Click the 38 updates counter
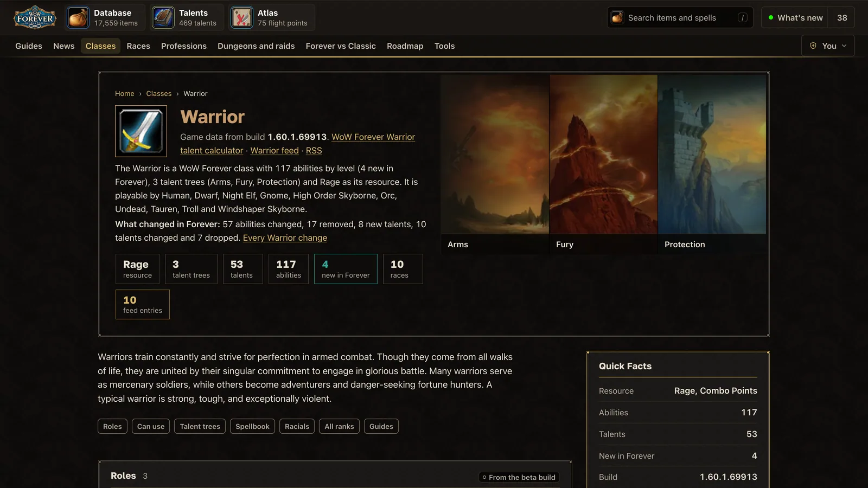This screenshot has height=488, width=868. coord(842,18)
